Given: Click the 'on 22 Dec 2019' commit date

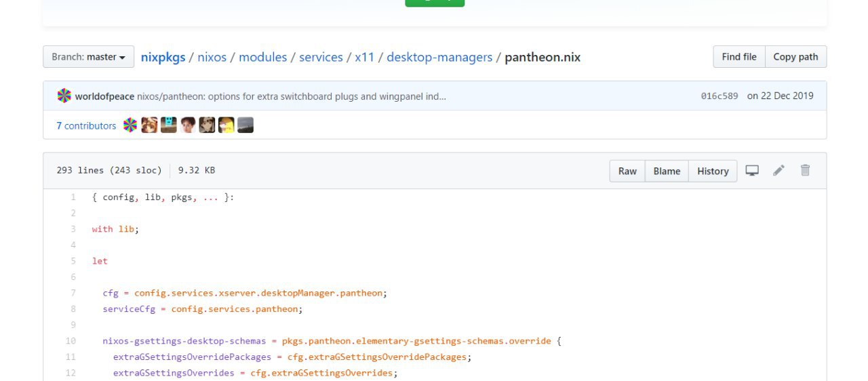Looking at the screenshot, I should click(780, 96).
